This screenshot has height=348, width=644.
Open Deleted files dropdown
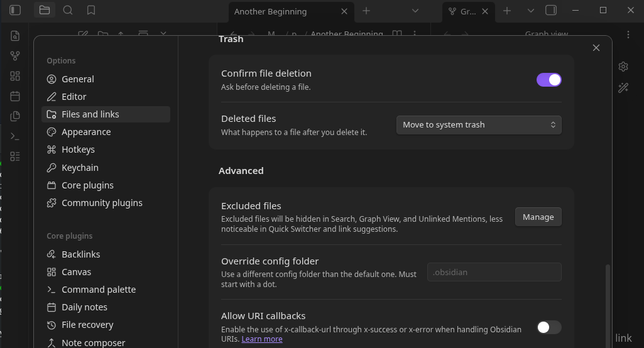[478, 125]
